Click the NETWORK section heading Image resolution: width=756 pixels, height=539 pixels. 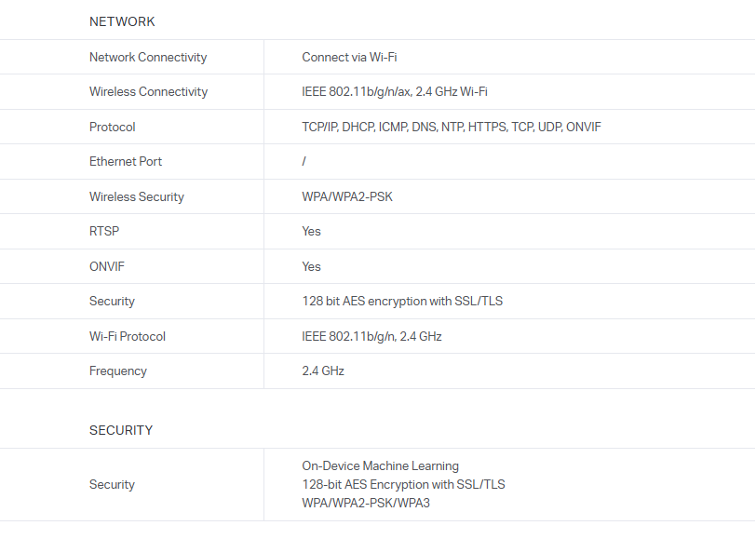[122, 21]
